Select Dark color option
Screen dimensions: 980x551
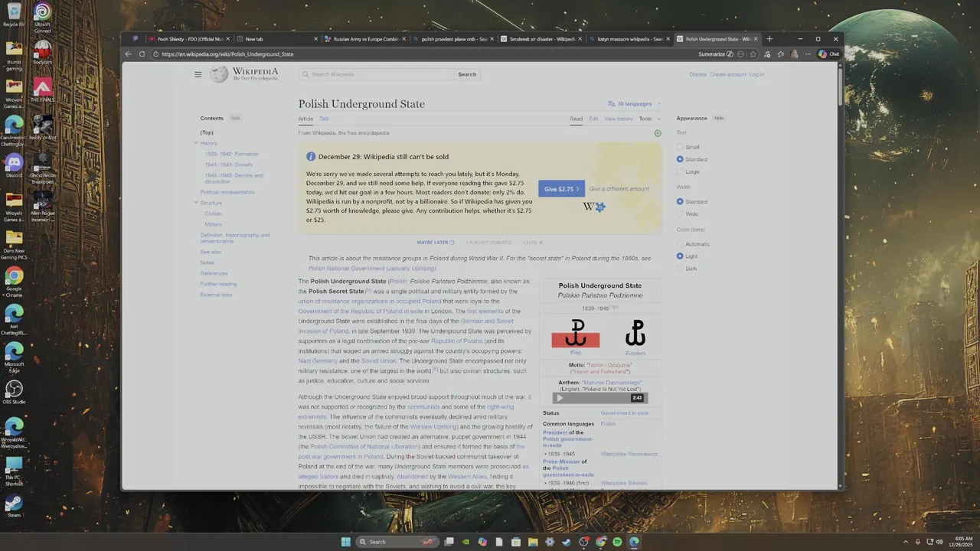(680, 269)
